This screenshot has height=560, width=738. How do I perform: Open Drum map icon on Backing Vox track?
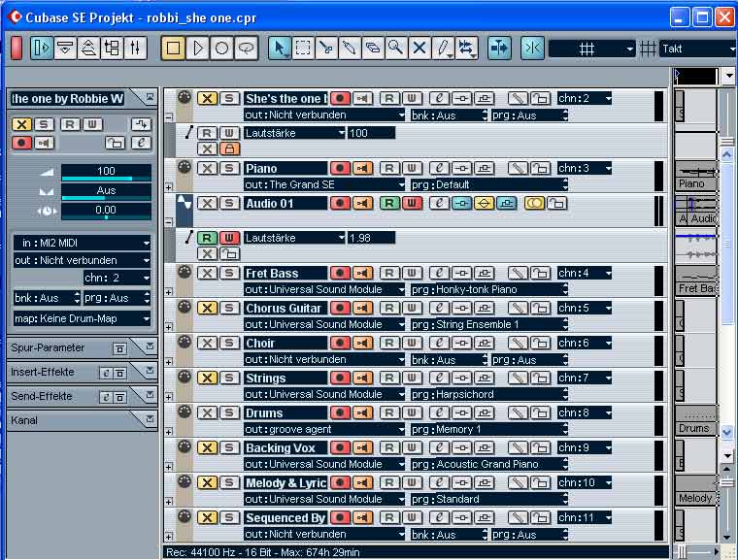pyautogui.click(x=518, y=447)
